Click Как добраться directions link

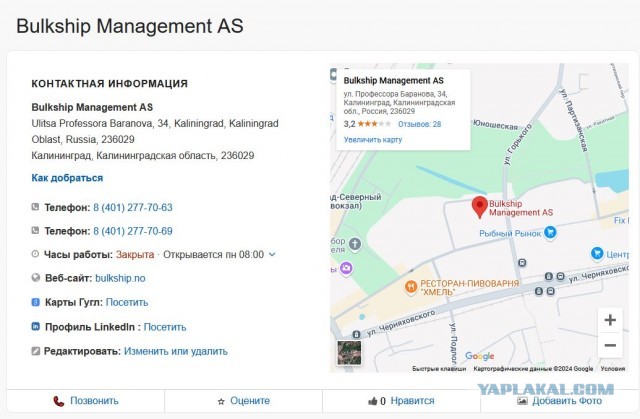[67, 178]
